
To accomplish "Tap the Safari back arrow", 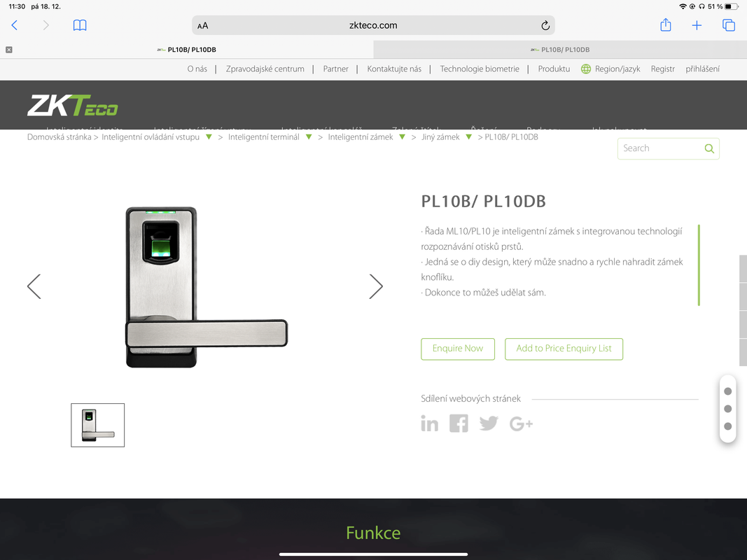I will pyautogui.click(x=14, y=25).
